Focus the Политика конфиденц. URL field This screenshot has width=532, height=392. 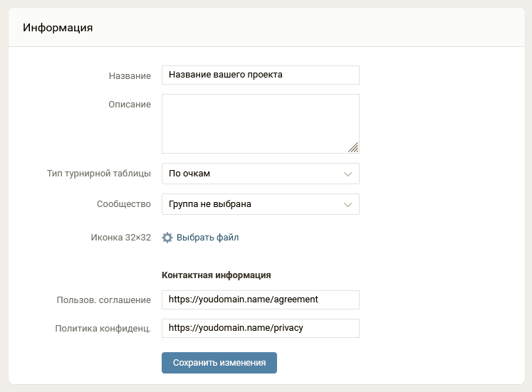260,328
